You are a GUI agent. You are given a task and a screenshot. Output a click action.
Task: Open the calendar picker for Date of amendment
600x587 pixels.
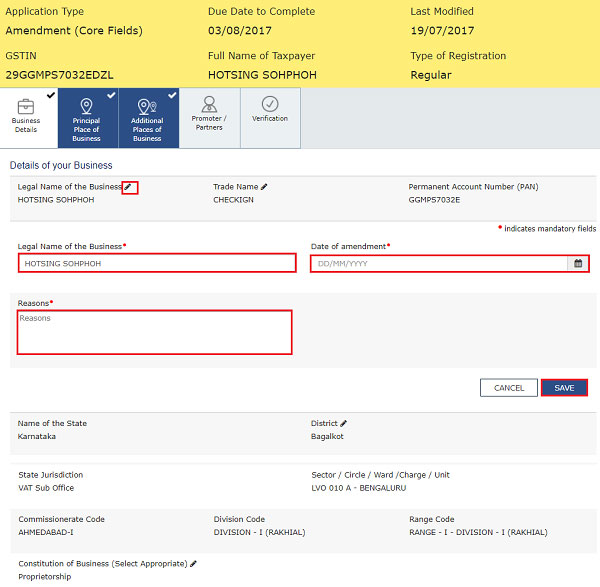577,264
